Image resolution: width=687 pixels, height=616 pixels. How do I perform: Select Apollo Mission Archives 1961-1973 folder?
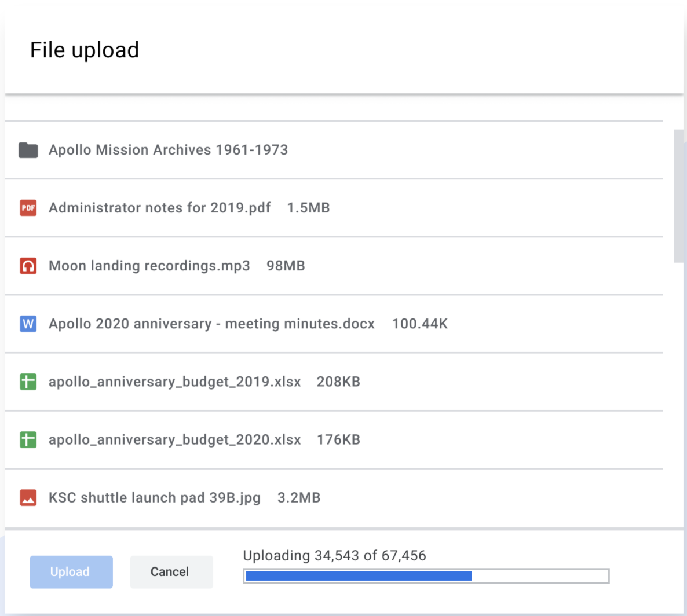168,150
